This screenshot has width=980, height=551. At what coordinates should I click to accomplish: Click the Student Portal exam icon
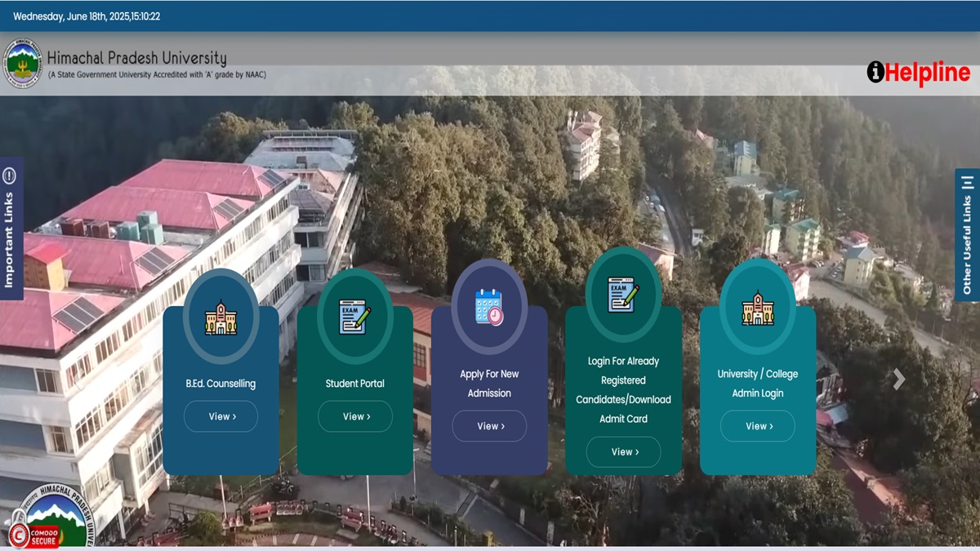(x=354, y=317)
